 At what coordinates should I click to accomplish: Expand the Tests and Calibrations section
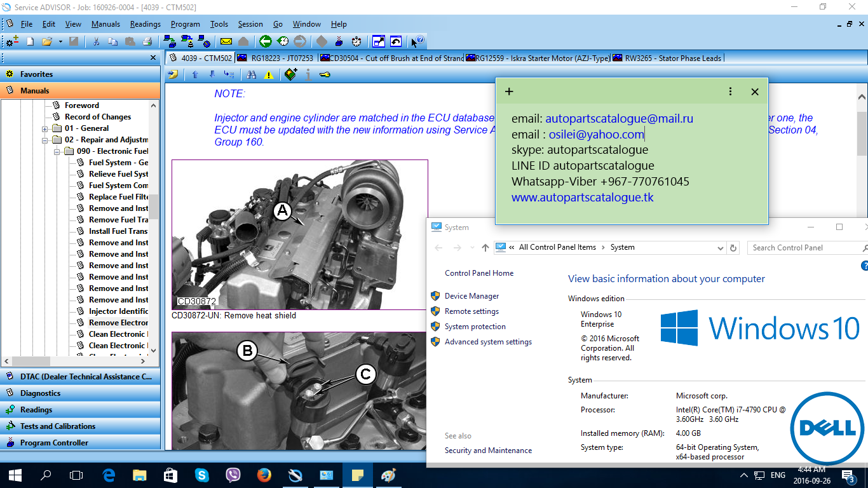coord(80,426)
